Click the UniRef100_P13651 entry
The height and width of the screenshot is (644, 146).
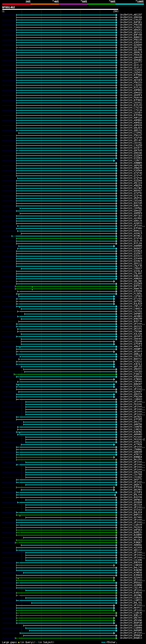(131, 294)
